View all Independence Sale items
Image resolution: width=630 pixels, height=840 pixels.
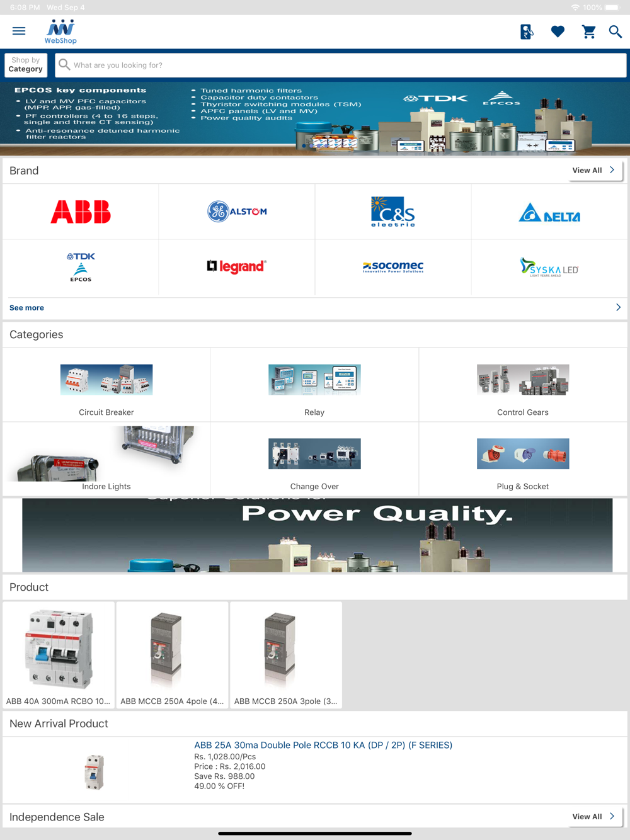(595, 817)
